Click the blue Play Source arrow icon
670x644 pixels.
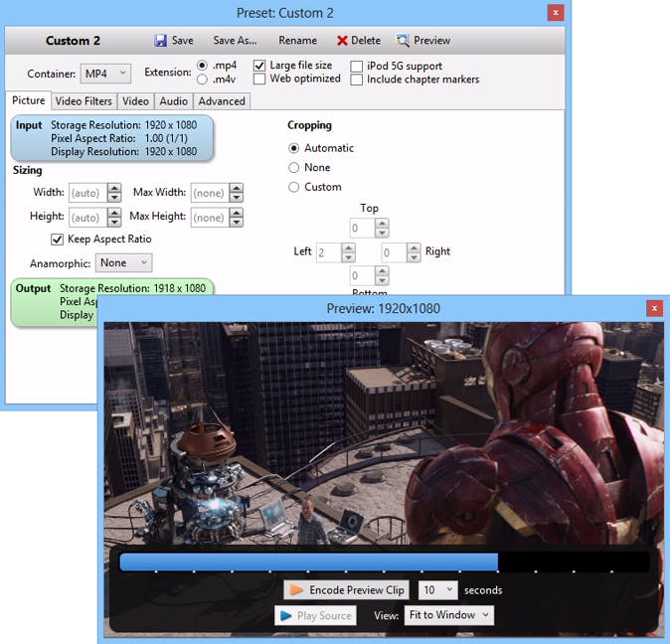[x=286, y=616]
